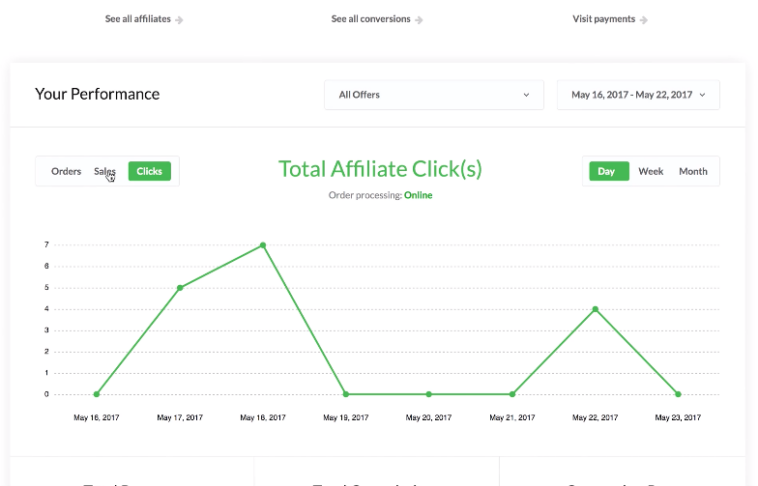Click the arrow icon beside Visit payments
Viewport: 758px width, 486px height.
point(644,19)
